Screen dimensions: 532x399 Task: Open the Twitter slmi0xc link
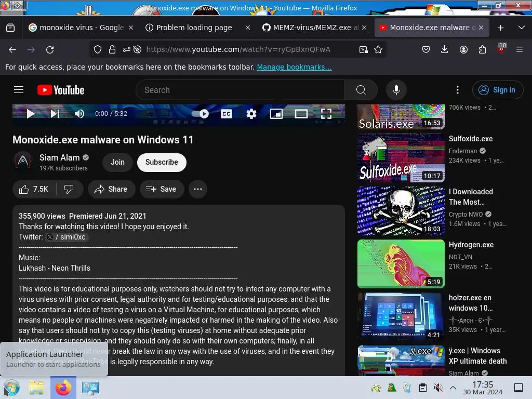[67, 237]
